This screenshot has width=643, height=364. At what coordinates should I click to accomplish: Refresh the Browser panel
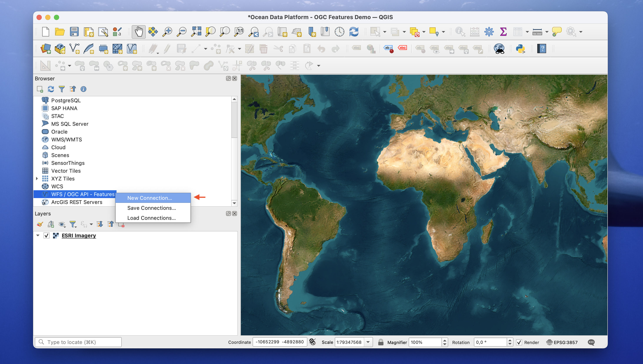point(51,89)
